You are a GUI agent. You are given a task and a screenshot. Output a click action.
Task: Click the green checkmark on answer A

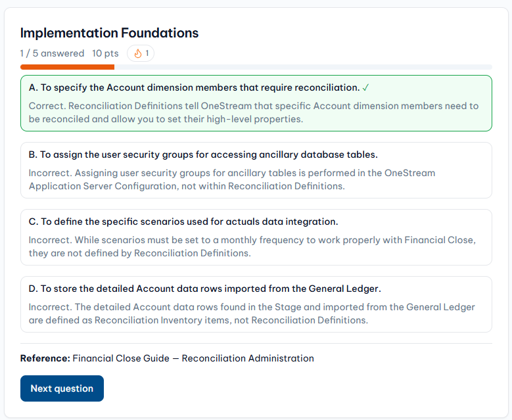[365, 87]
